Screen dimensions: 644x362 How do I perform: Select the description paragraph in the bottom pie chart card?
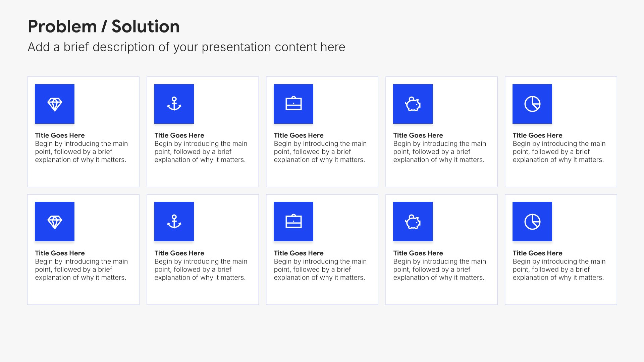coord(559,269)
